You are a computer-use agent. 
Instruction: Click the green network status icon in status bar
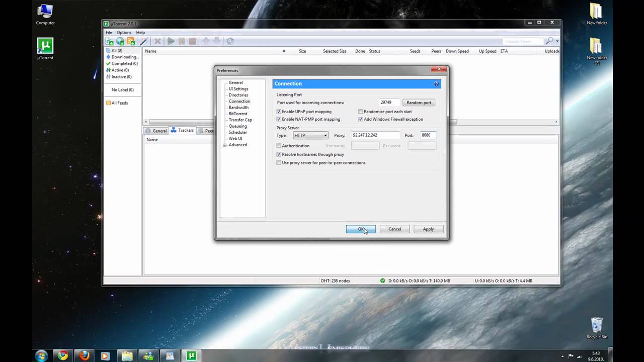[x=382, y=281]
